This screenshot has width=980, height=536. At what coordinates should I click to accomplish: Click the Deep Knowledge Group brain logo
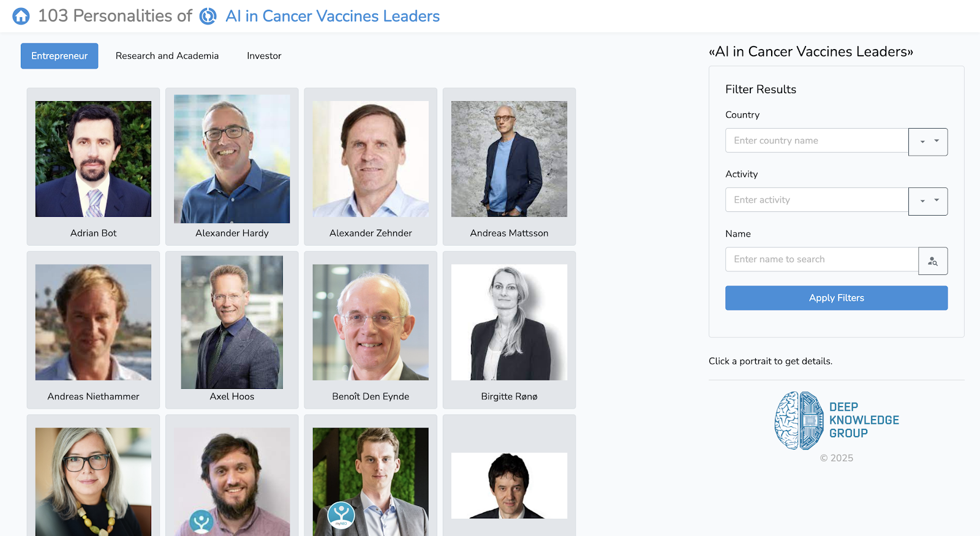[799, 420]
